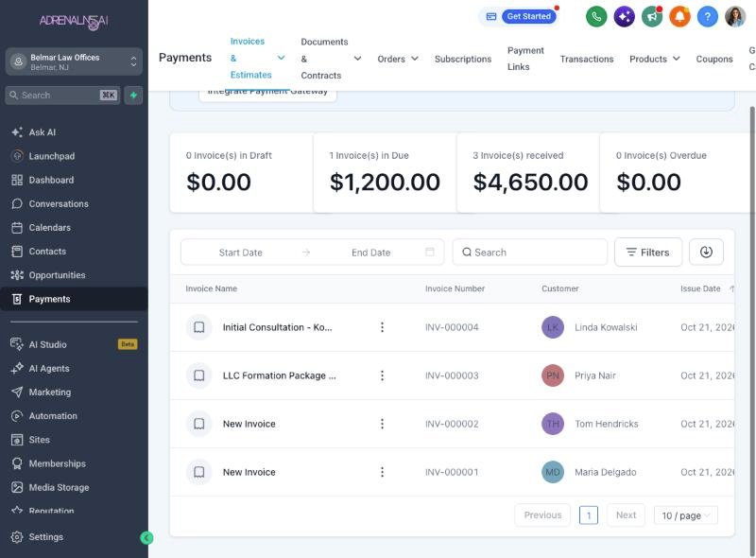Click the invoice icon in the INV-000002 row

pos(199,424)
